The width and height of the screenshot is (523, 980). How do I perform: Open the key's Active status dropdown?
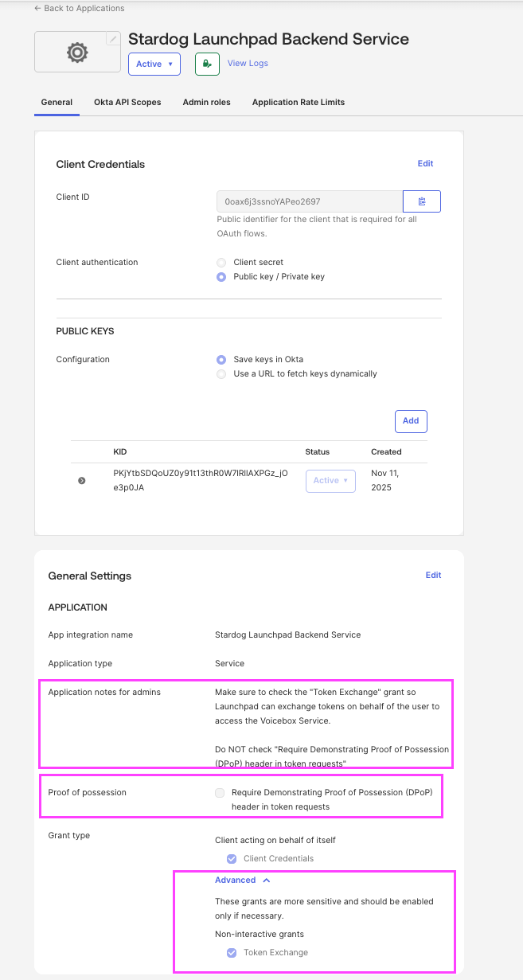tap(330, 481)
